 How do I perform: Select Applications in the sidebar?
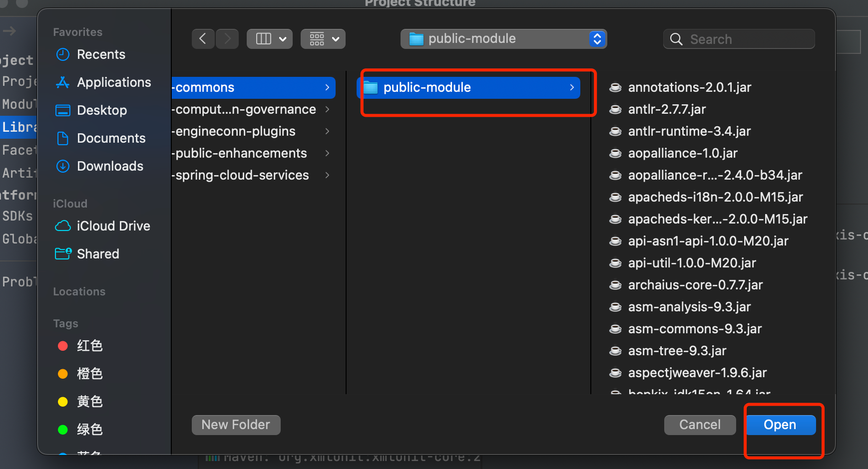tap(113, 82)
